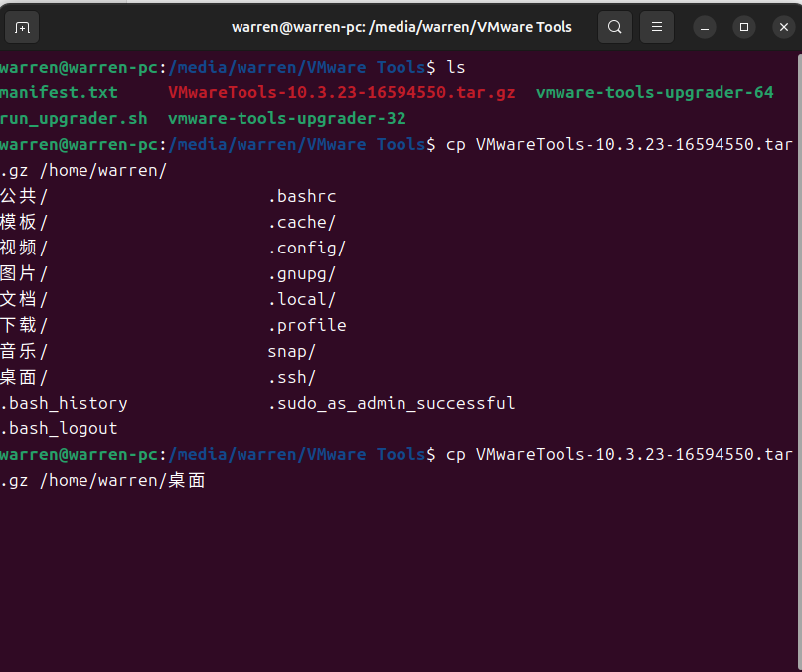Click the /home/warren/桌面 path in last command
Screen dimensions: 802x672
click(x=122, y=480)
